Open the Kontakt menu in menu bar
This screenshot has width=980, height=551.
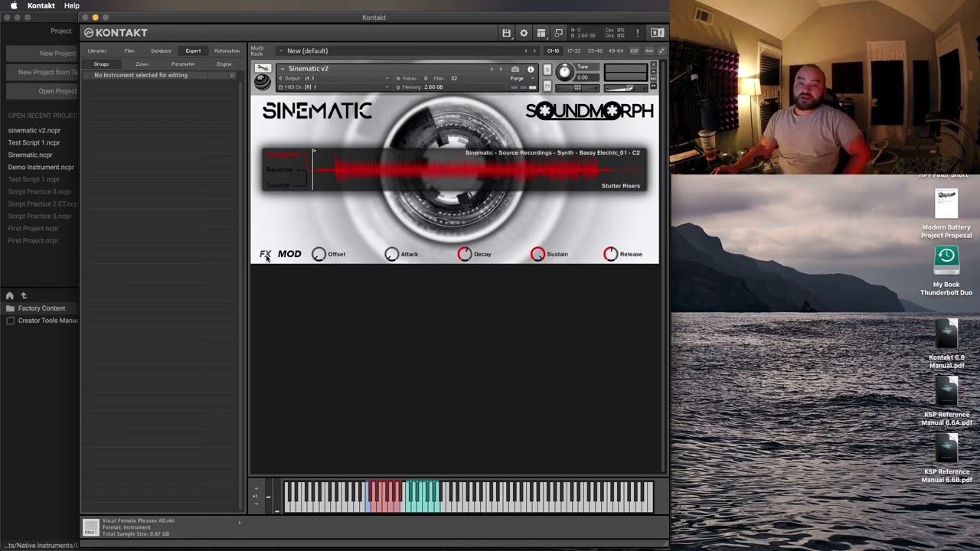click(41, 5)
